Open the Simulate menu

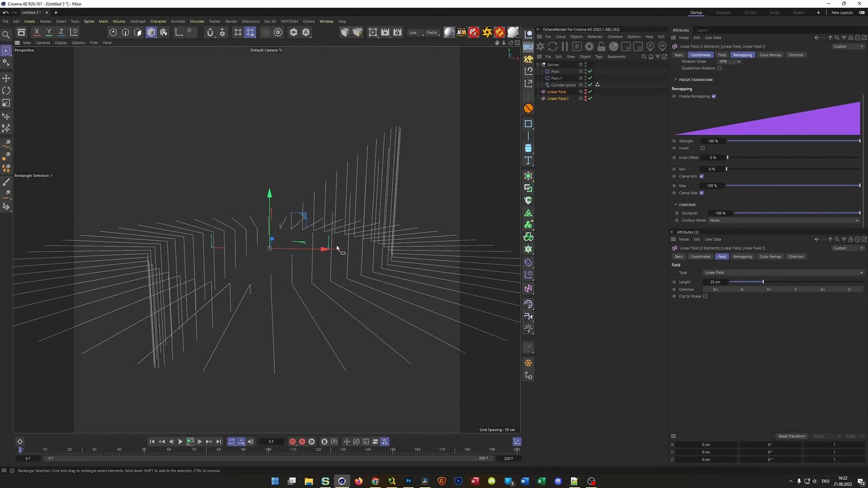click(197, 21)
